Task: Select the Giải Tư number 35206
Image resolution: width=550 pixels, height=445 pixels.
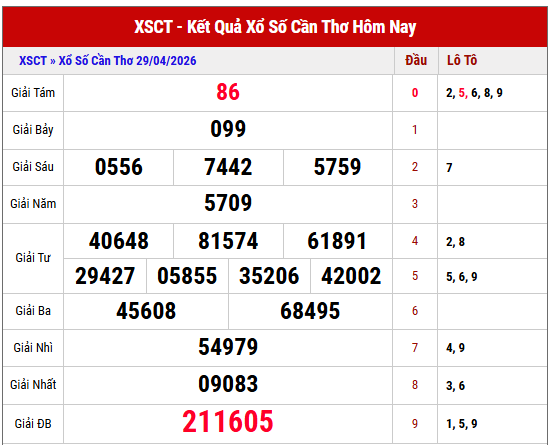Action: (269, 276)
